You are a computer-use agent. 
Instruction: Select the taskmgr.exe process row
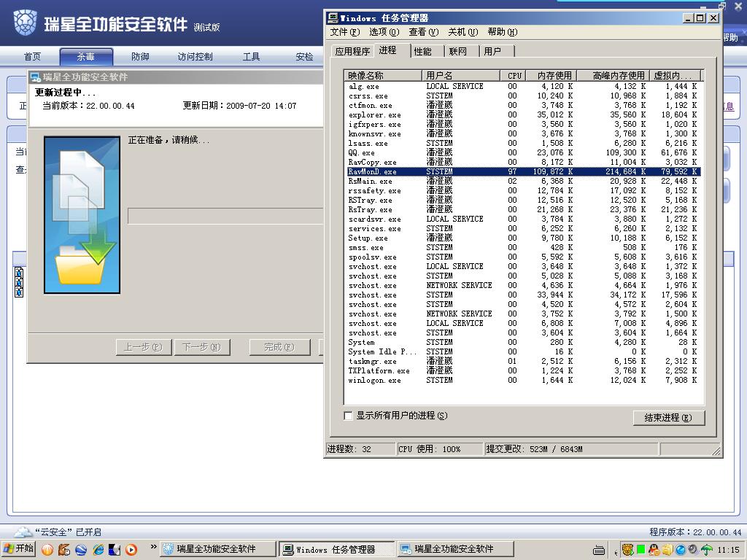524,361
